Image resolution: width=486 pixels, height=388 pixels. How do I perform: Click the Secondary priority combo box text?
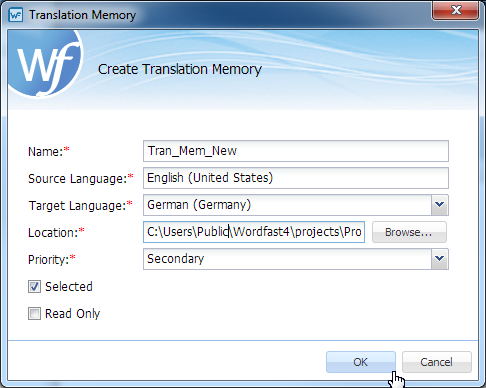[176, 259]
